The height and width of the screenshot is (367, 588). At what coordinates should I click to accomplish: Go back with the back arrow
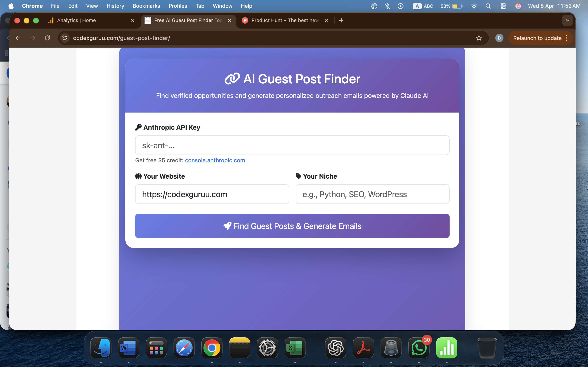pos(18,38)
